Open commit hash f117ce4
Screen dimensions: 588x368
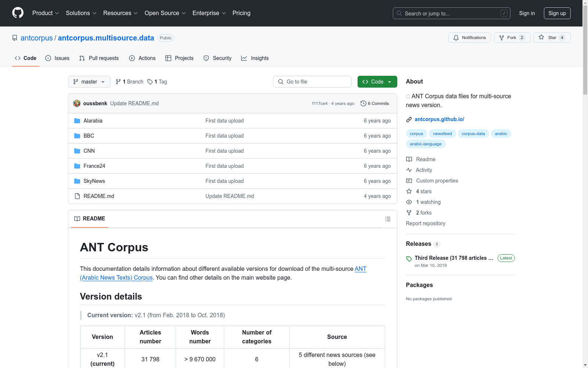tap(320, 103)
